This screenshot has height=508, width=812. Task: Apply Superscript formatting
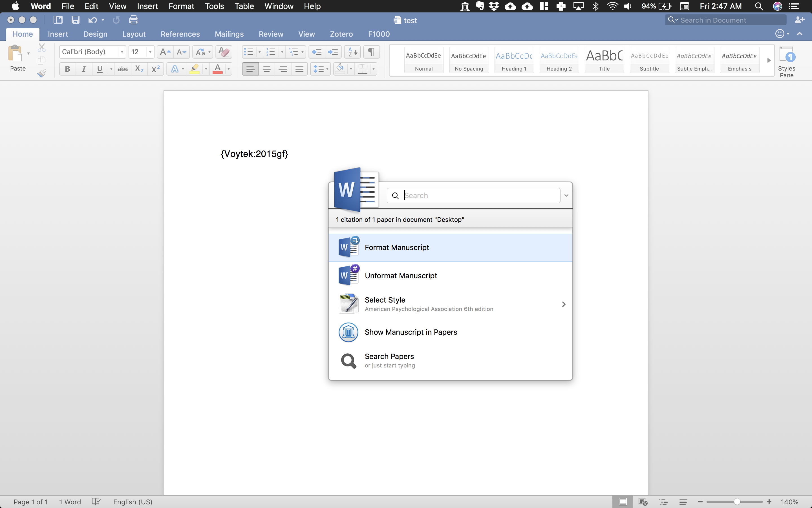click(x=156, y=69)
